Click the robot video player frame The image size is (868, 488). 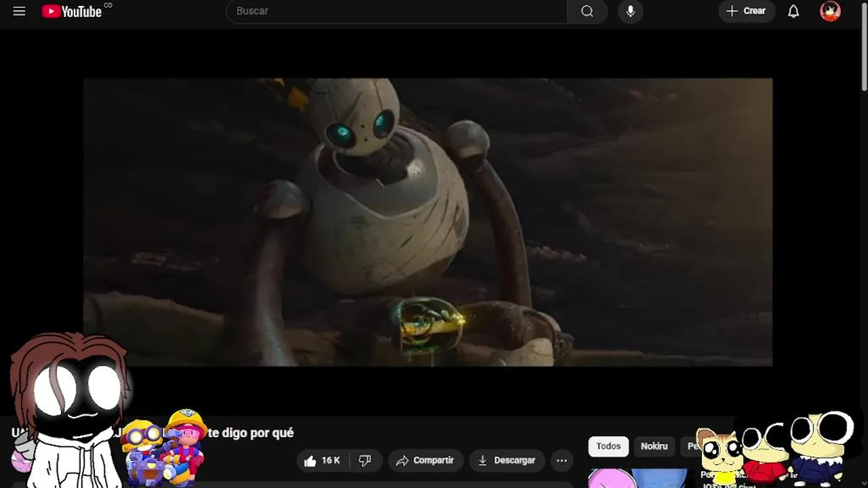click(428, 222)
